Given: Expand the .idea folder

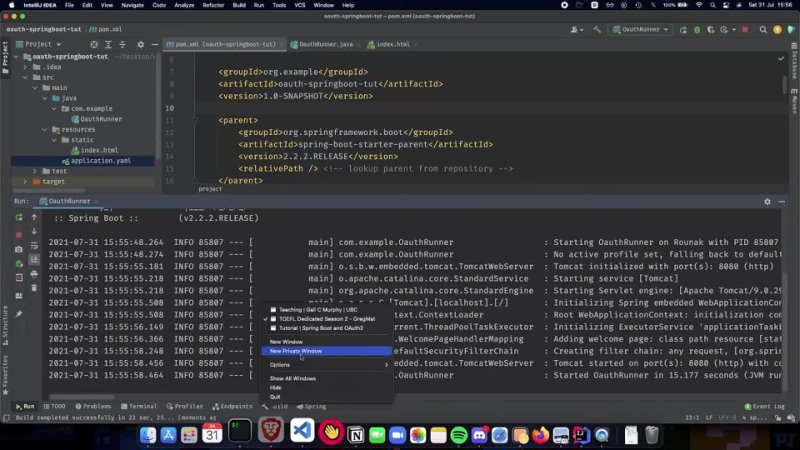Looking at the screenshot, I should (x=25, y=67).
